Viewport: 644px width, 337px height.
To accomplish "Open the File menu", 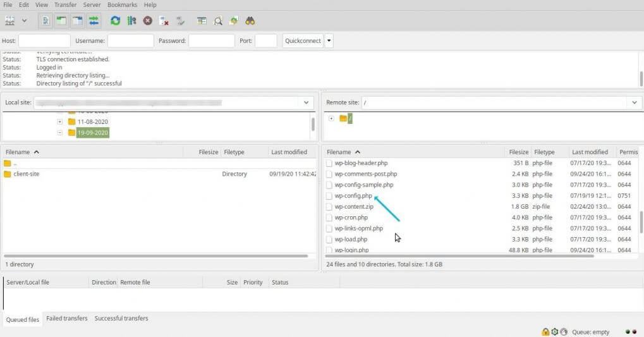I will pos(8,5).
